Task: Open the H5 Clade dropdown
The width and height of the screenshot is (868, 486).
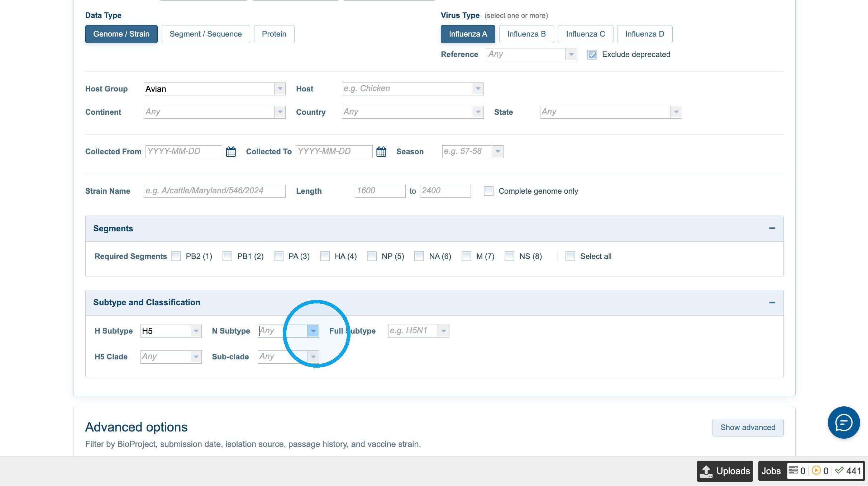Action: pyautogui.click(x=196, y=357)
